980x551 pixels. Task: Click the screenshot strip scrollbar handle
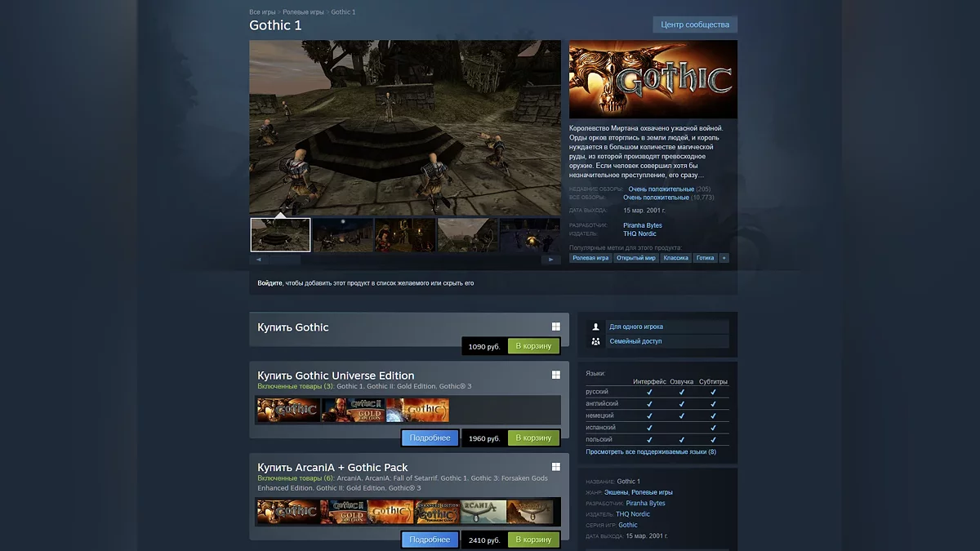click(x=284, y=260)
